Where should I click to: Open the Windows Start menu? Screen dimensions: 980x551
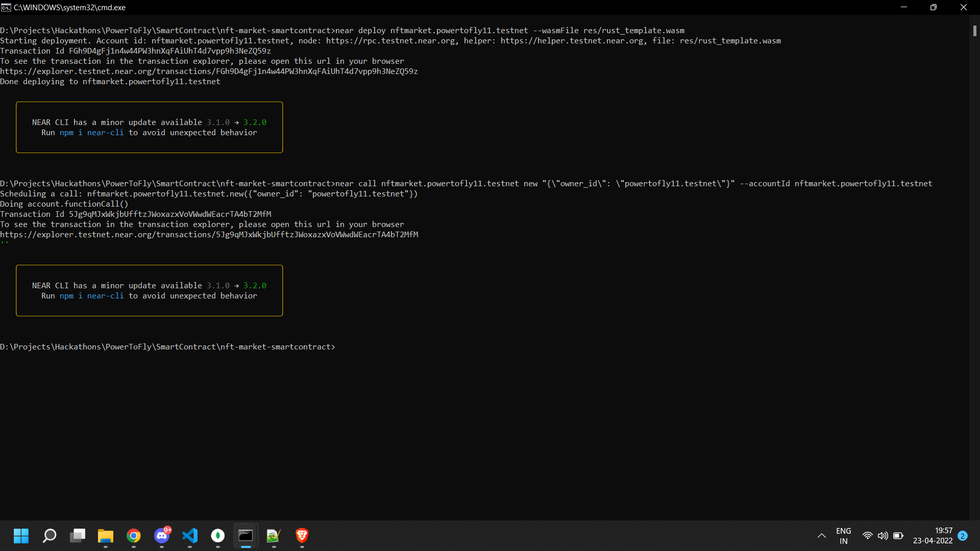pyautogui.click(x=21, y=536)
